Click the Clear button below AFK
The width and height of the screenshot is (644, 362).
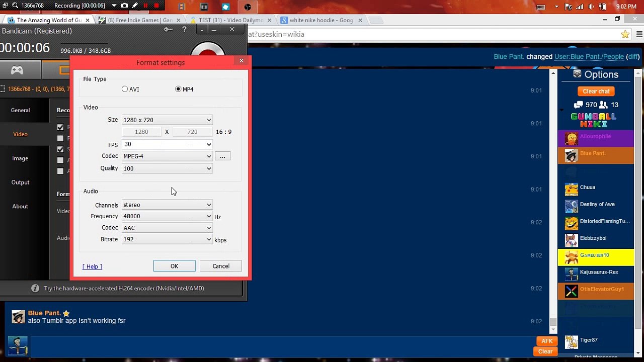coord(545,351)
